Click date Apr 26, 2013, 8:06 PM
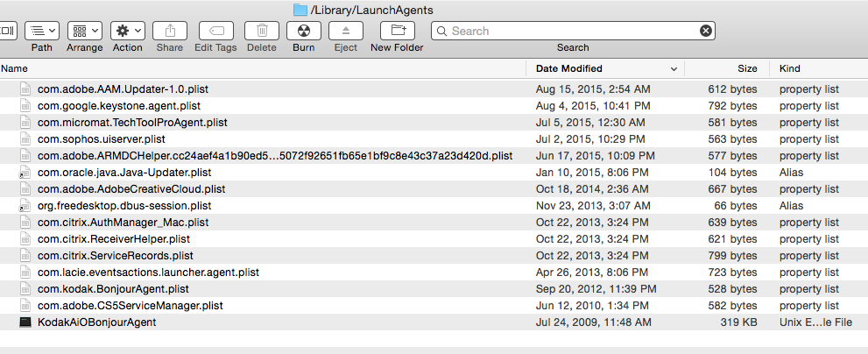Image resolution: width=868 pixels, height=354 pixels. coord(592,272)
